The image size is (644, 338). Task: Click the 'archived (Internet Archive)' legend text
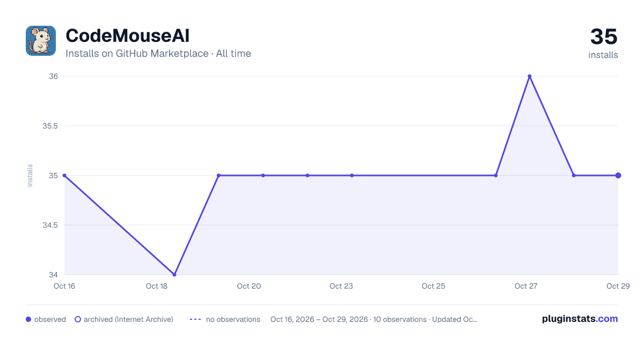pos(128,319)
